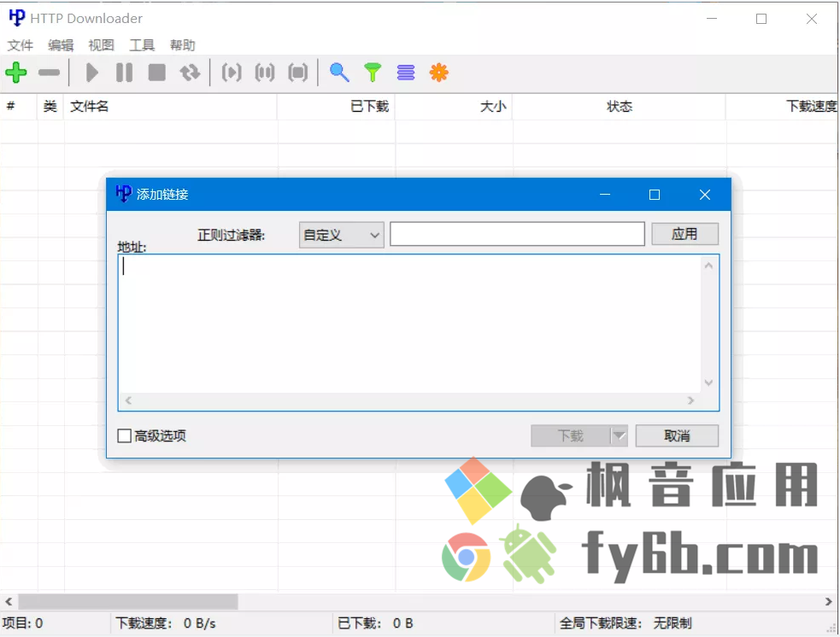Click the HTTP Downloader logo in title bar
This screenshot has width=840, height=637.
[16, 18]
